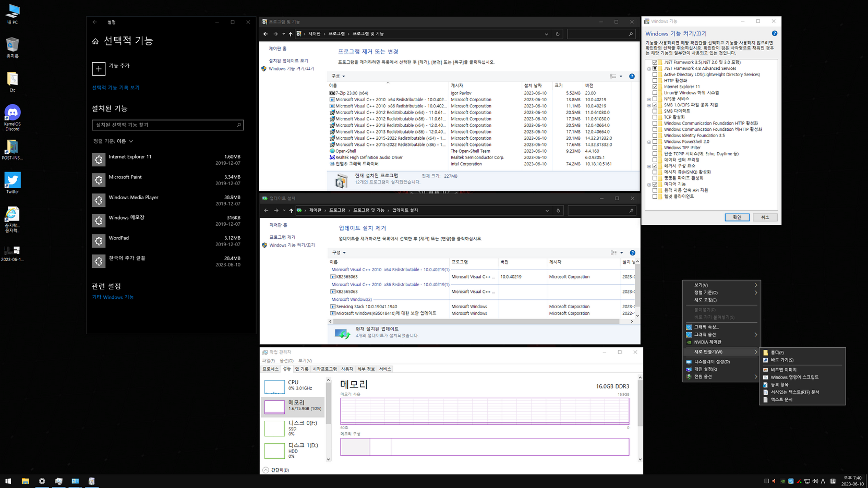Launch KernelOS Discord desktop shortcut
The image size is (868, 488).
[x=13, y=117]
